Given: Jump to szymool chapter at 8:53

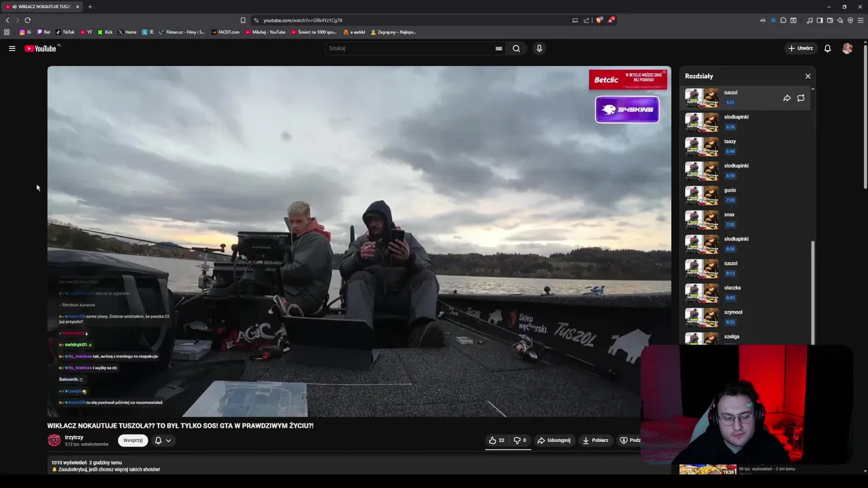Looking at the screenshot, I should point(746,317).
